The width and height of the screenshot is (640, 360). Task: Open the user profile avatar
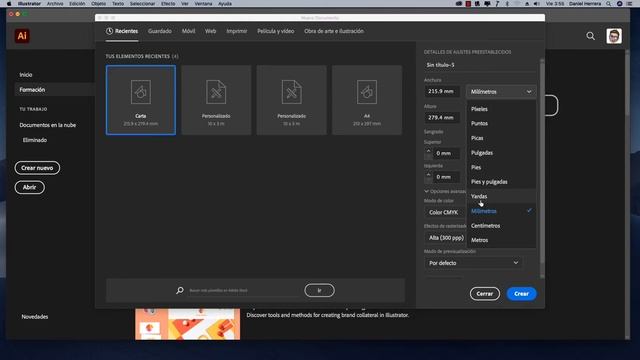[x=613, y=36]
